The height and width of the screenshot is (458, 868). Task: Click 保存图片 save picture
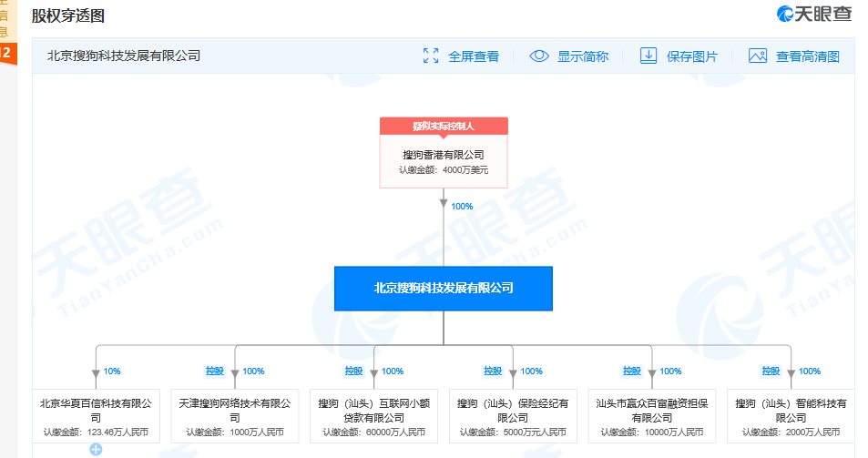click(692, 56)
